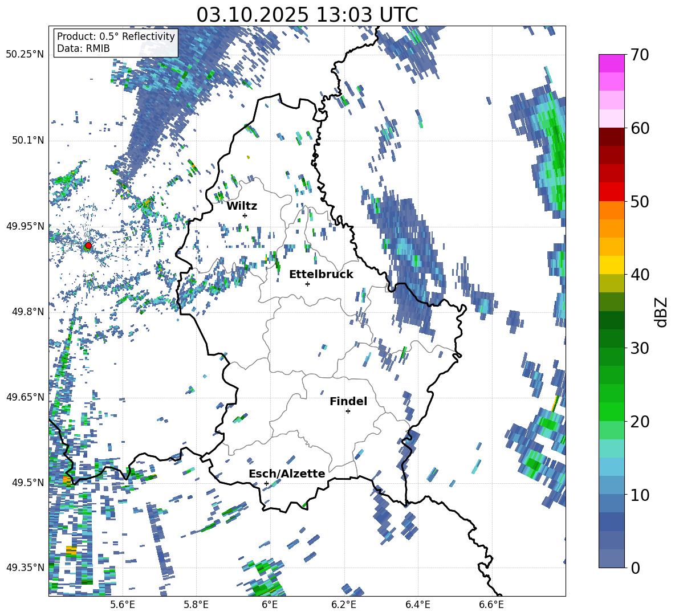
Task: Click the 0 colorbar tick label
Action: pyautogui.click(x=635, y=568)
